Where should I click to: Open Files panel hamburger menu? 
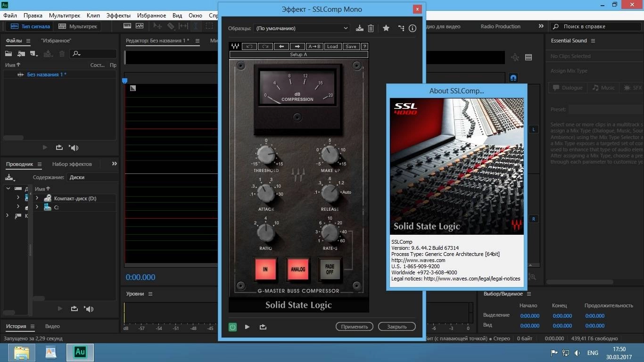click(28, 41)
